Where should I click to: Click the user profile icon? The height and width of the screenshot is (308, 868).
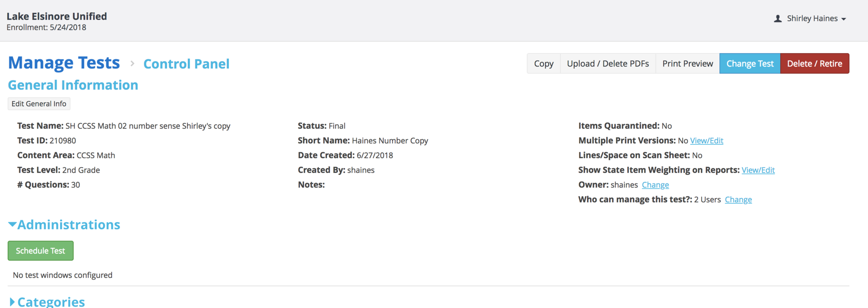coord(778,19)
